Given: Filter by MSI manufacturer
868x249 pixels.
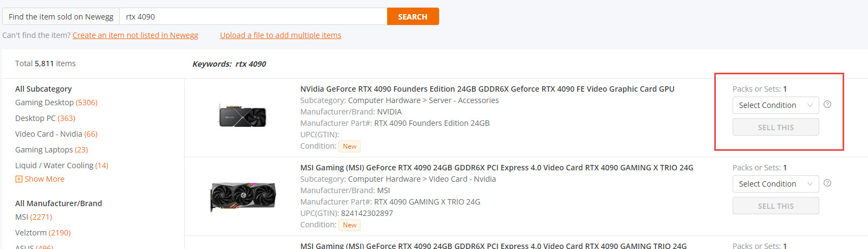Looking at the screenshot, I should click(34, 217).
